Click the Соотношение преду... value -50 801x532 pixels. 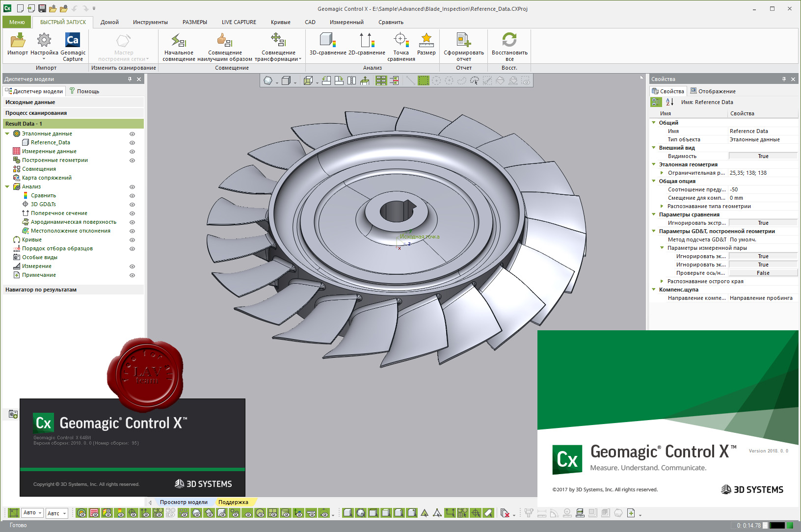pyautogui.click(x=762, y=189)
